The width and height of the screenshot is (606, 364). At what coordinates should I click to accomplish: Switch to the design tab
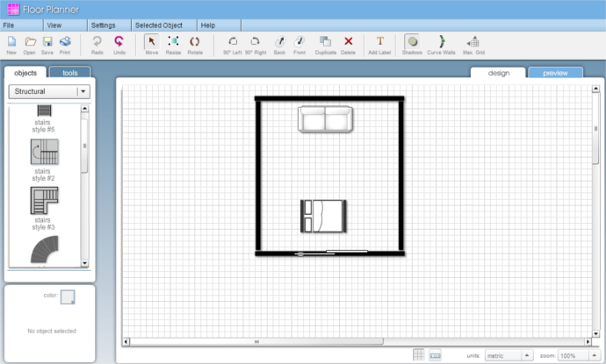click(498, 73)
